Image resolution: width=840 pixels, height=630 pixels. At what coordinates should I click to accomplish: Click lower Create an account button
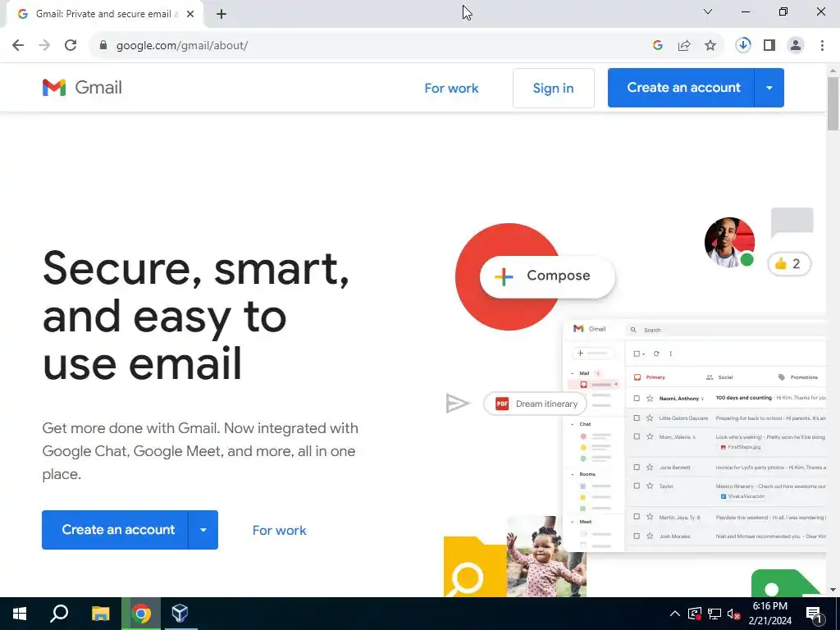[x=115, y=530]
